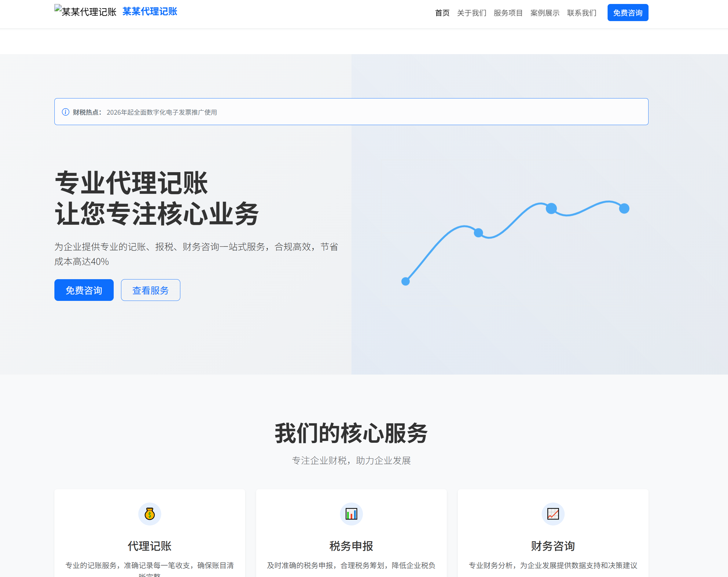This screenshot has width=728, height=577.
Task: Click the blue 免费咨询 button in header
Action: [628, 13]
